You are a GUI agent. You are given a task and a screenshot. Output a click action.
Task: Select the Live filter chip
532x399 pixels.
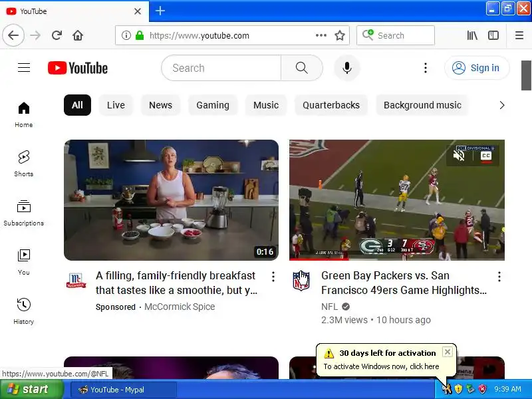(116, 105)
